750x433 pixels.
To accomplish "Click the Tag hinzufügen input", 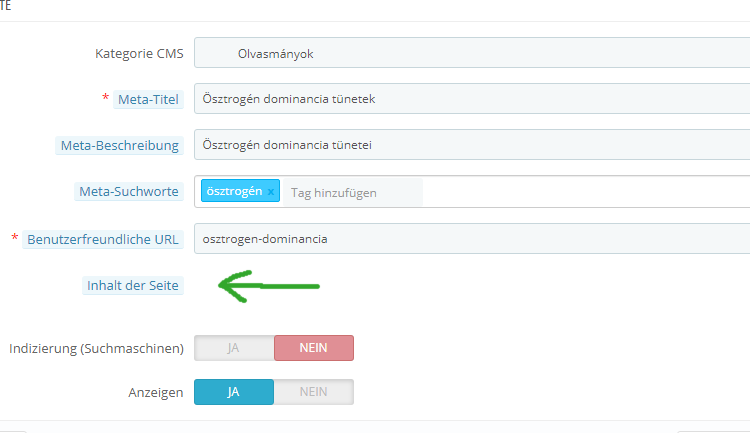I will [x=350, y=192].
